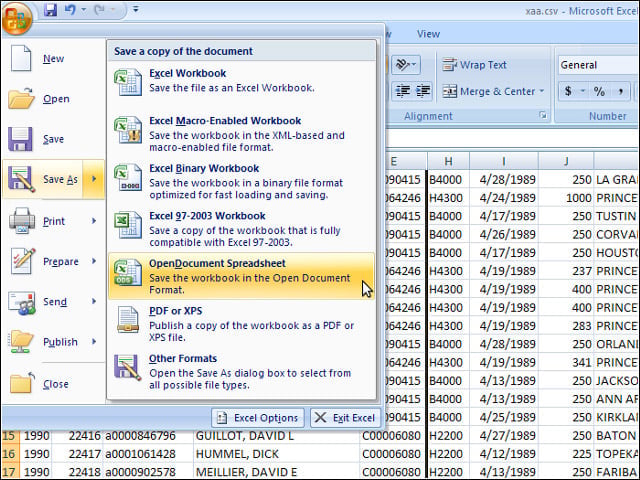Choose Close in the Office menu
640x480 pixels.
pyautogui.click(x=53, y=384)
